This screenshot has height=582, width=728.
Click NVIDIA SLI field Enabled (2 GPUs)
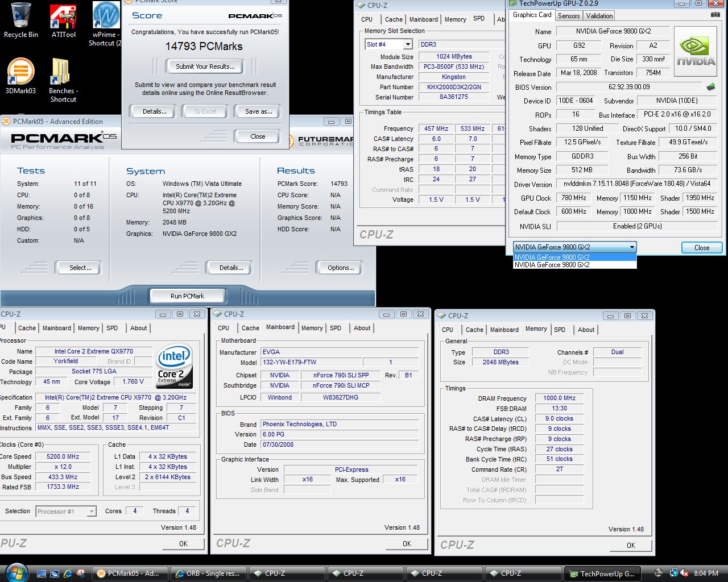point(637,226)
